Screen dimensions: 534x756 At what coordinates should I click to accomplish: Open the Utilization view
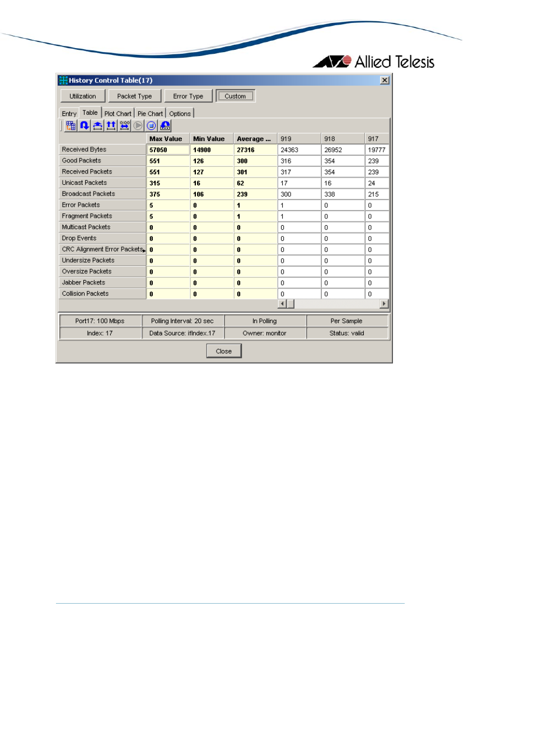(x=83, y=96)
